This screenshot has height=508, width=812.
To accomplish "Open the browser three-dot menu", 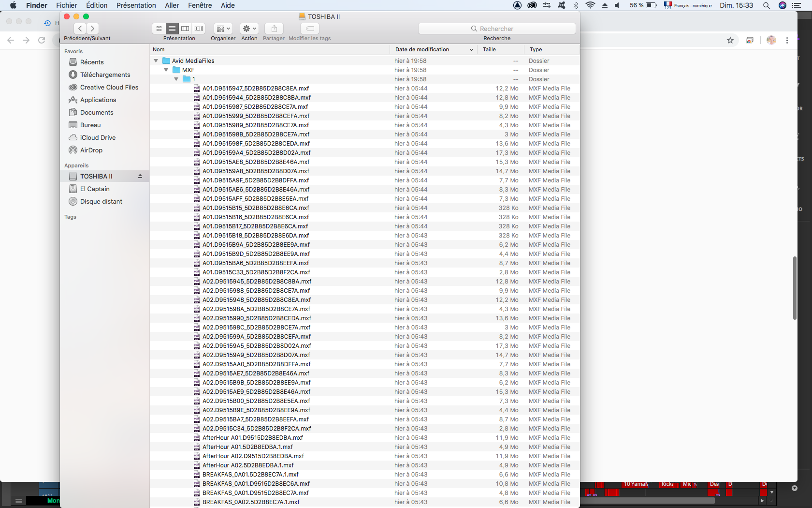I will 787,40.
